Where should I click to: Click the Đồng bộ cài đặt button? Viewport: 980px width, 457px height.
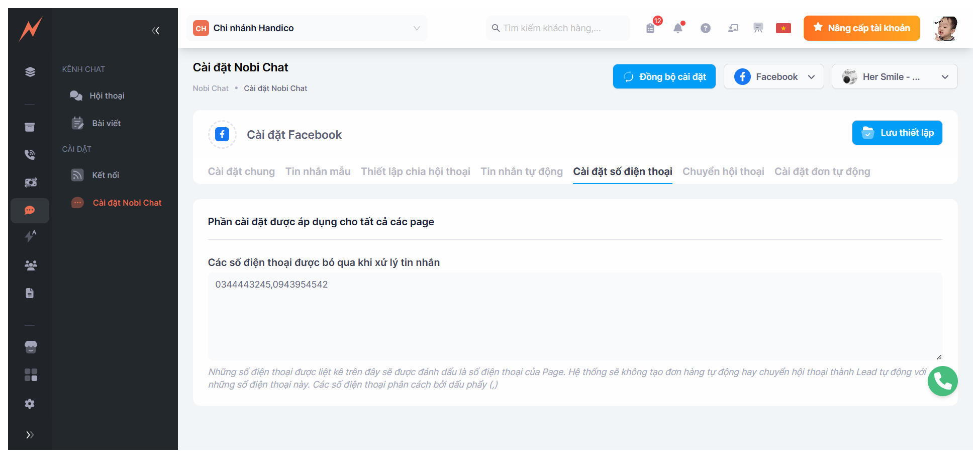664,77
